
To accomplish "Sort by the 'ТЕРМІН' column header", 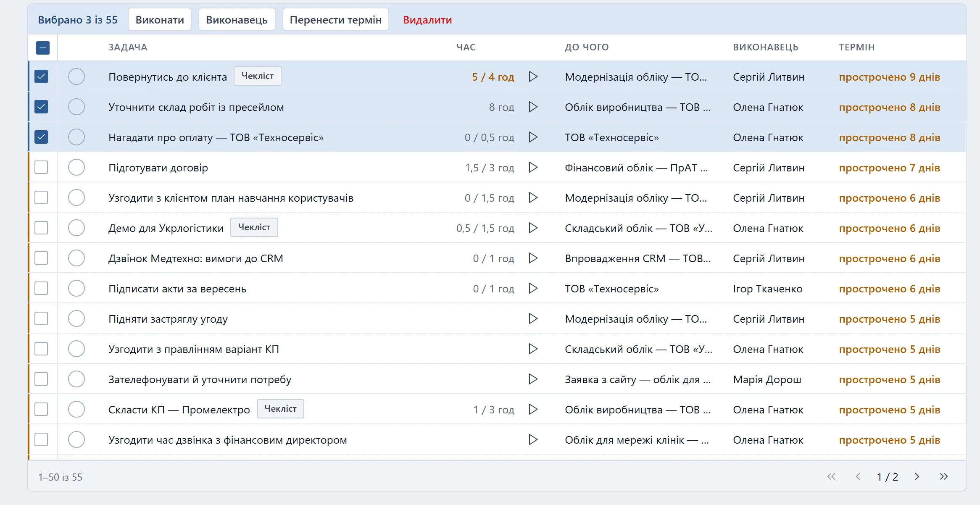I will click(857, 47).
